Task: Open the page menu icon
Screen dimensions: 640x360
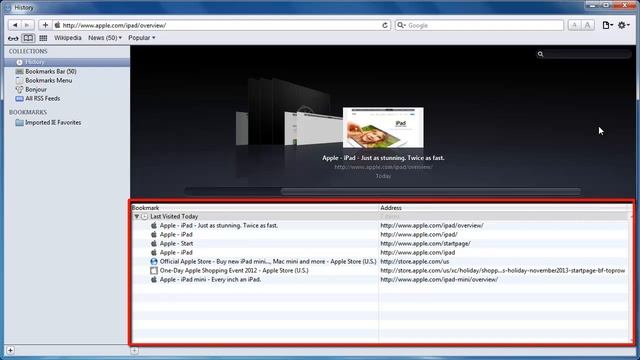Action: click(608, 25)
